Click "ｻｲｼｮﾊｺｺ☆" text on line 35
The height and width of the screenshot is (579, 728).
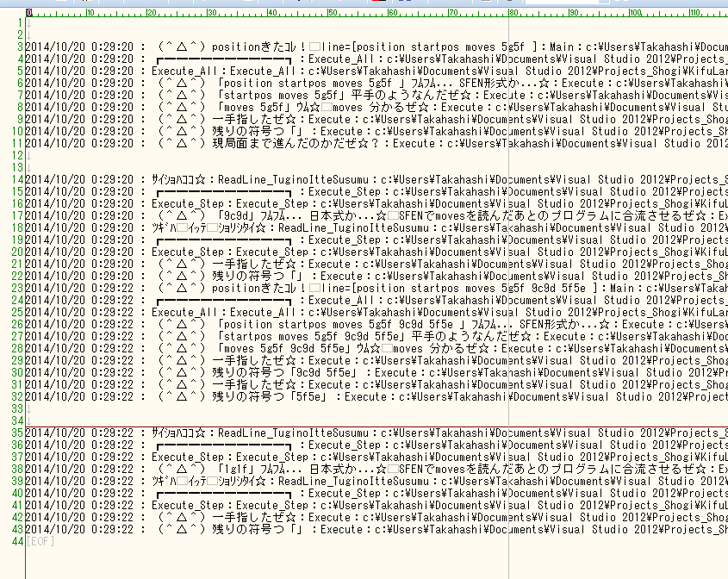click(x=178, y=433)
